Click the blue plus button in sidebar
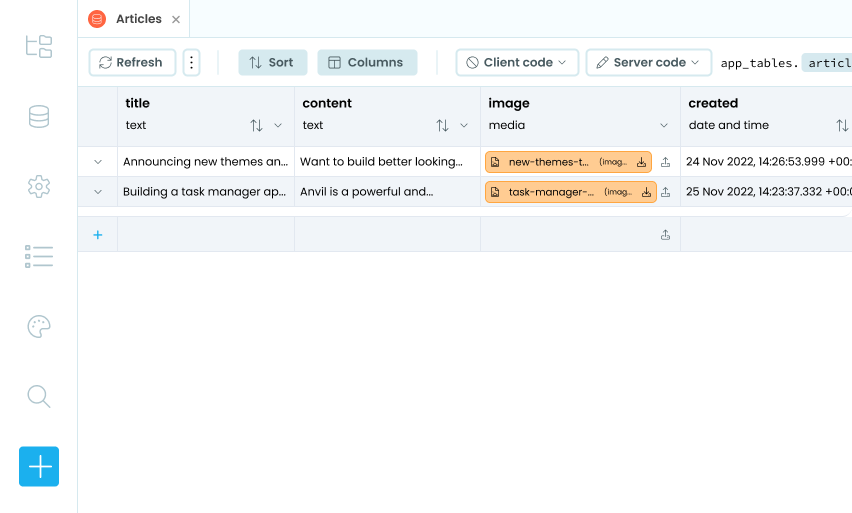Viewport: 852px width, 513px height. [39, 466]
